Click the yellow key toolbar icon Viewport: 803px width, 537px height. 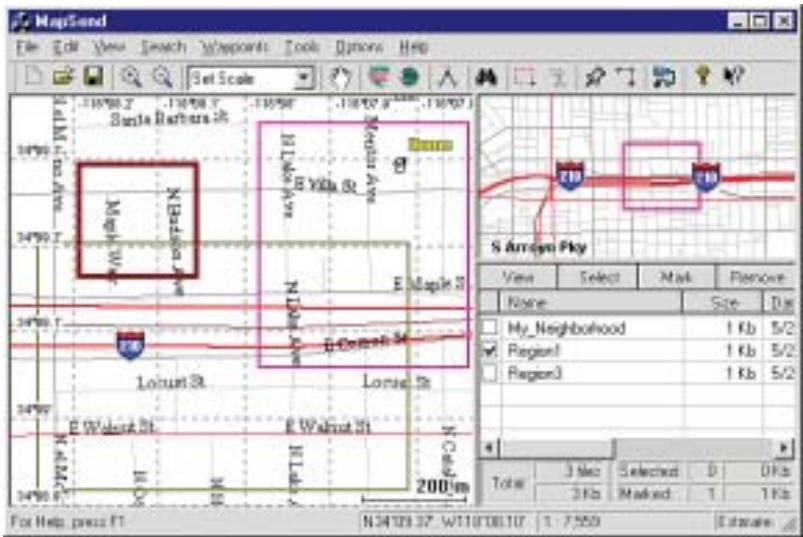tap(703, 77)
